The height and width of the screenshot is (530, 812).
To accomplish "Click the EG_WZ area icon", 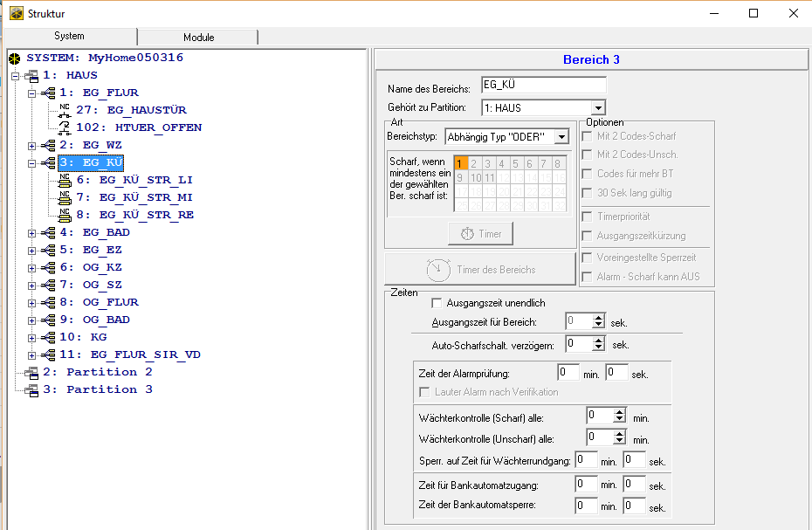I will [47, 145].
